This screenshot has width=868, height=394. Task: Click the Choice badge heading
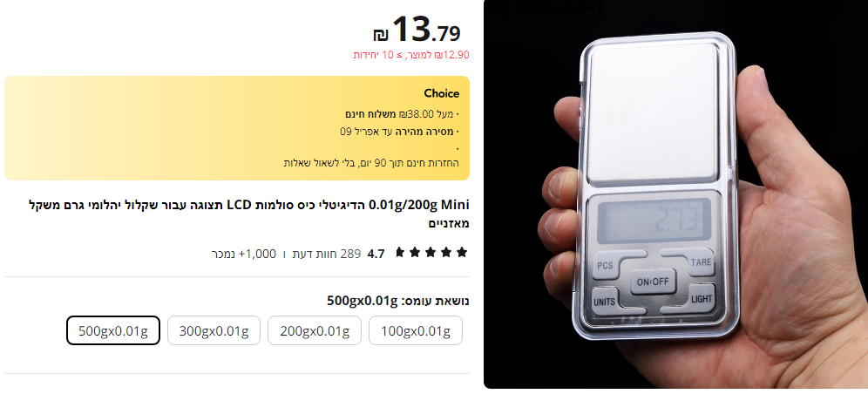click(442, 93)
